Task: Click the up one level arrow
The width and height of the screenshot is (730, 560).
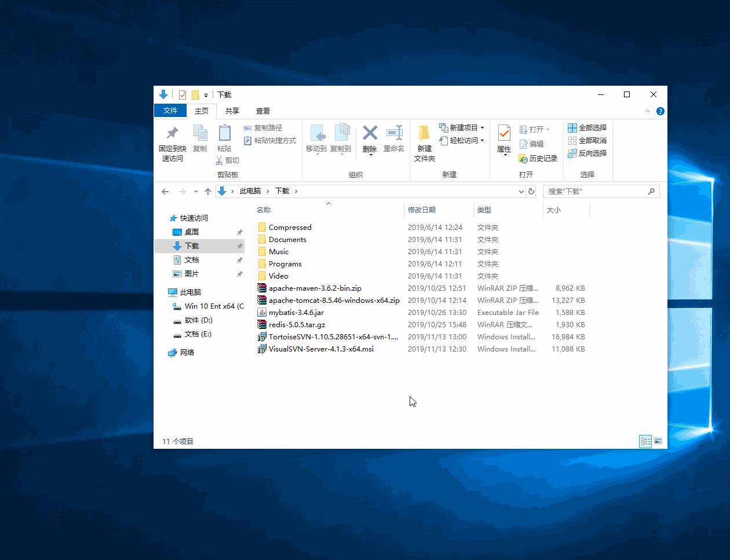Action: (208, 192)
